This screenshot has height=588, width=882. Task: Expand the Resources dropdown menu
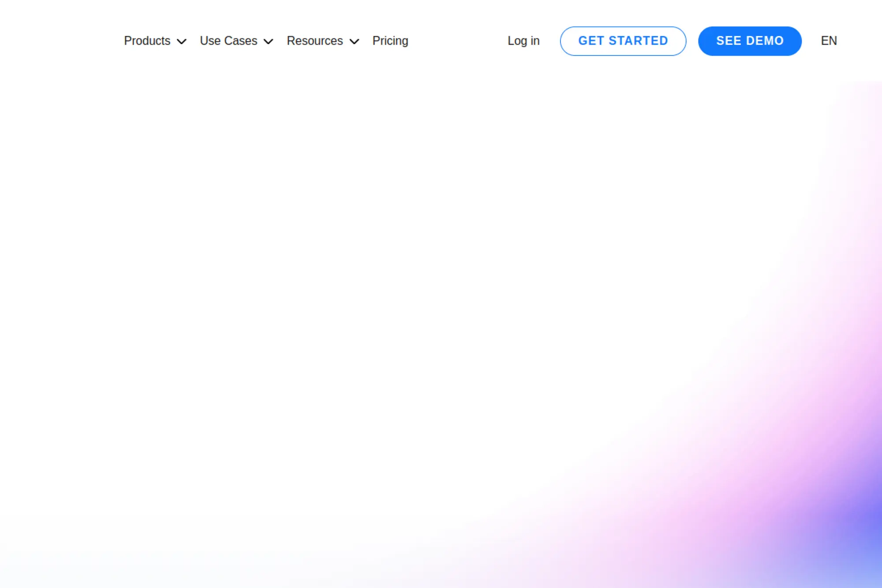322,41
